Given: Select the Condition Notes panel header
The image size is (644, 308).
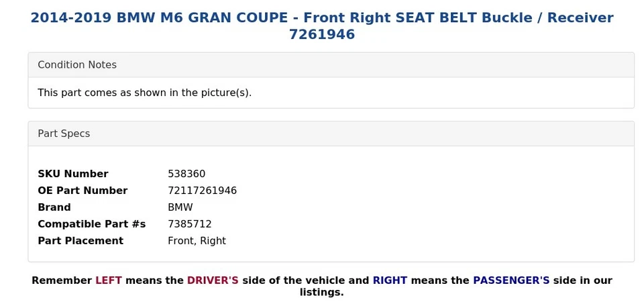Looking at the screenshot, I should pos(77,65).
